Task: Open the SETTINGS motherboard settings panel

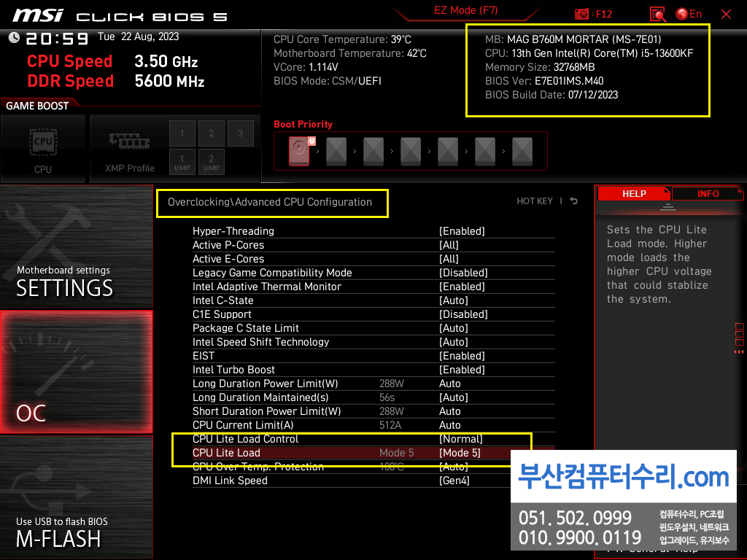Action: point(76,246)
